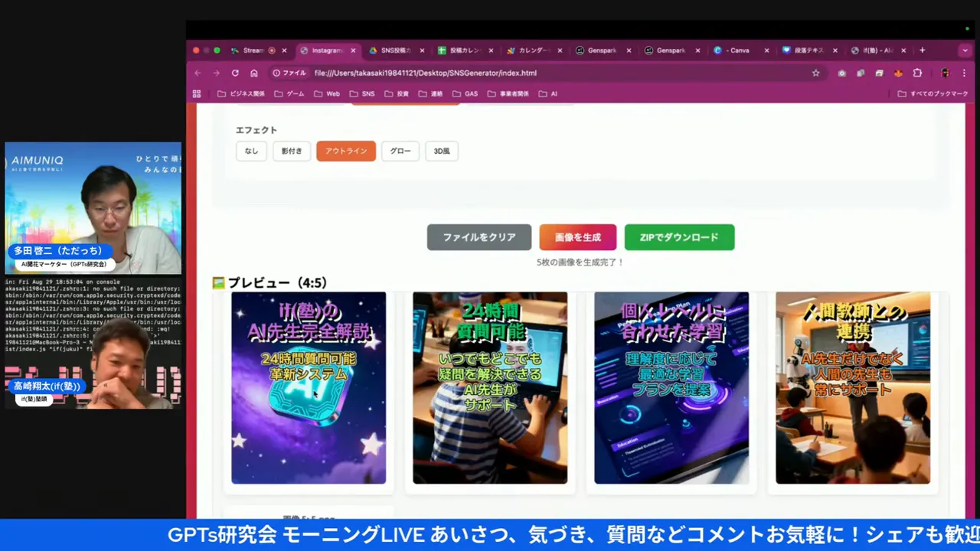Select the なし effect option
The width and height of the screenshot is (980, 551).
point(251,151)
